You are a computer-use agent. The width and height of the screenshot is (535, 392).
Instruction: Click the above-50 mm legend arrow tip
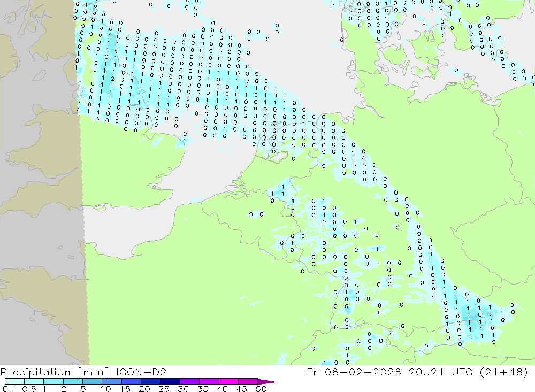(x=267, y=382)
